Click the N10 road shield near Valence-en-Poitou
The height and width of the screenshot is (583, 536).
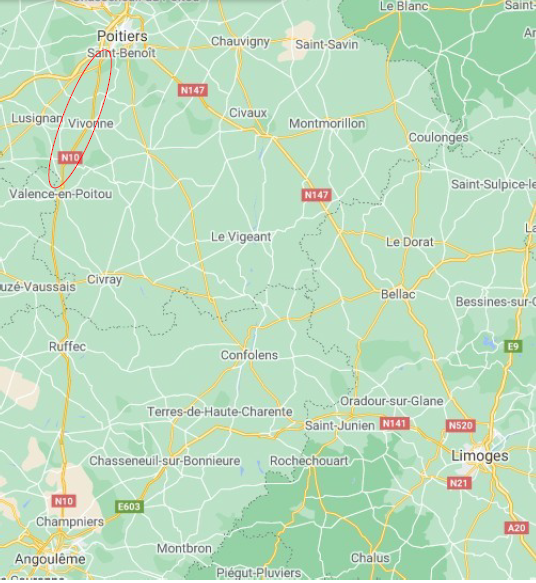pos(70,158)
